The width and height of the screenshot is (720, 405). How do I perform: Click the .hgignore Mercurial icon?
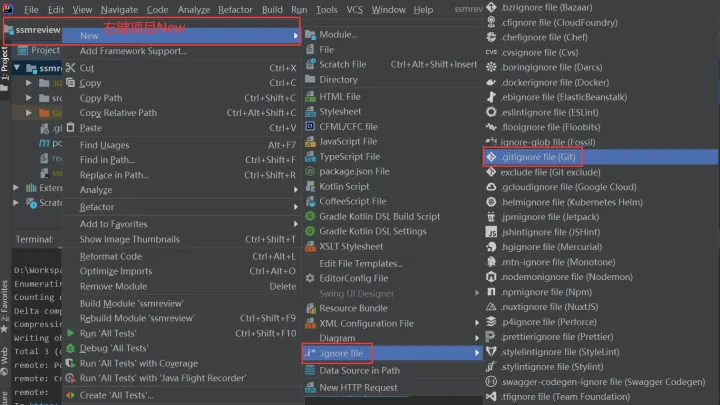491,247
